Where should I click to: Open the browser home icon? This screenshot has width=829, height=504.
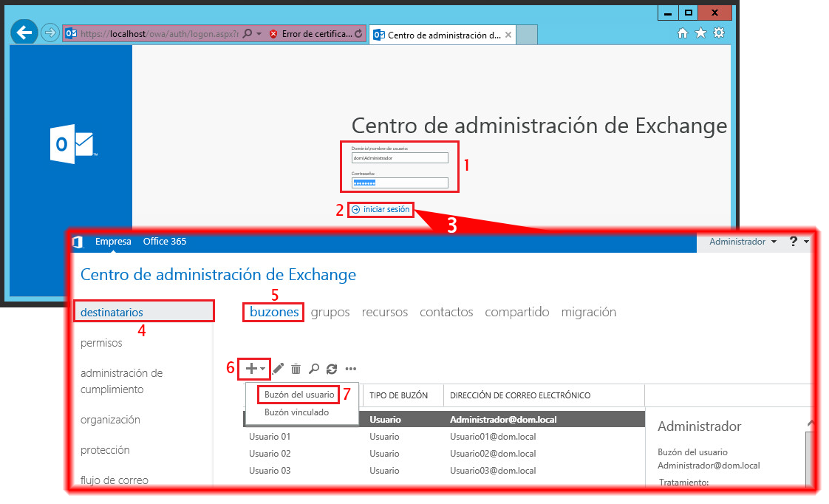tap(683, 33)
